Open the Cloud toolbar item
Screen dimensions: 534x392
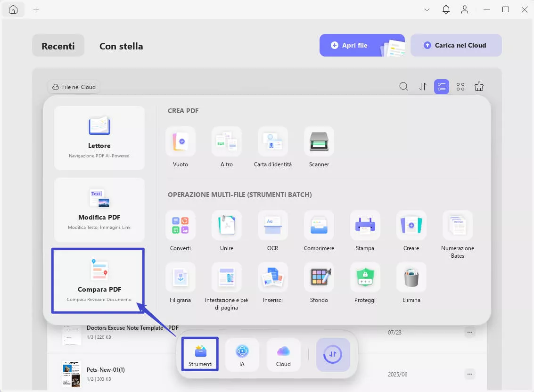(x=283, y=354)
